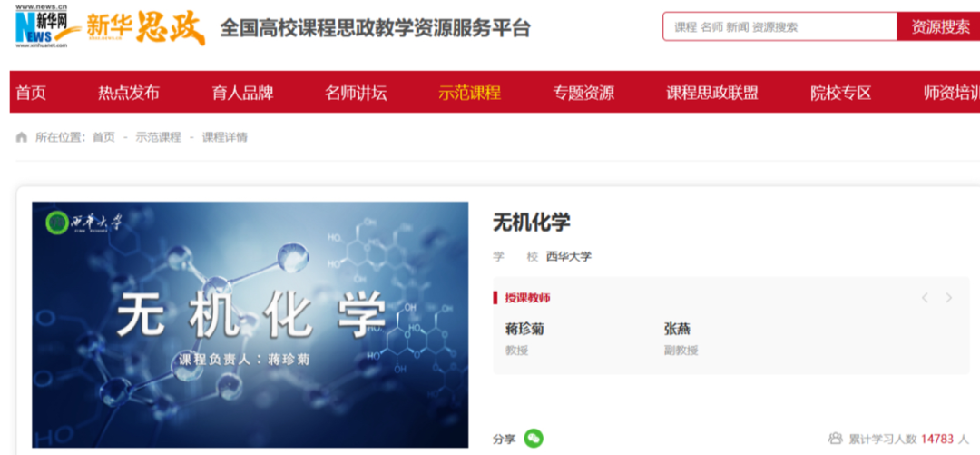Focus the 课程 名师 新闻 search field

780,27
